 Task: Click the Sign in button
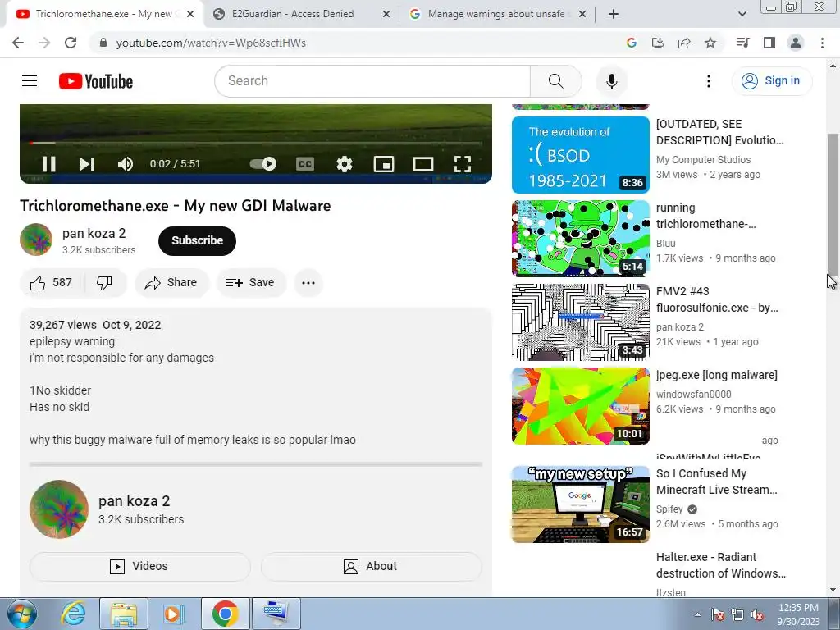coord(772,81)
